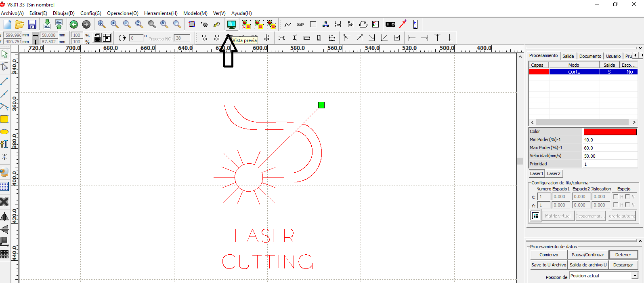Switch to the Salida tab

(x=568, y=56)
